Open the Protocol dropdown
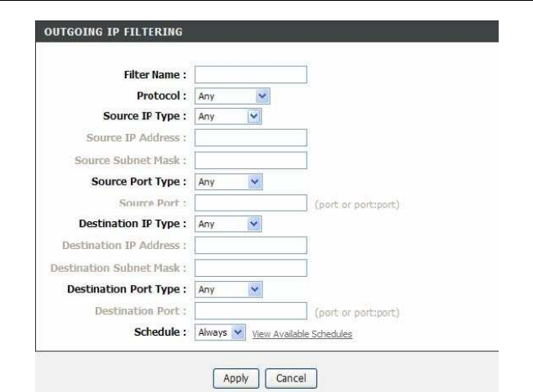This screenshot has width=533, height=392. pos(232,96)
